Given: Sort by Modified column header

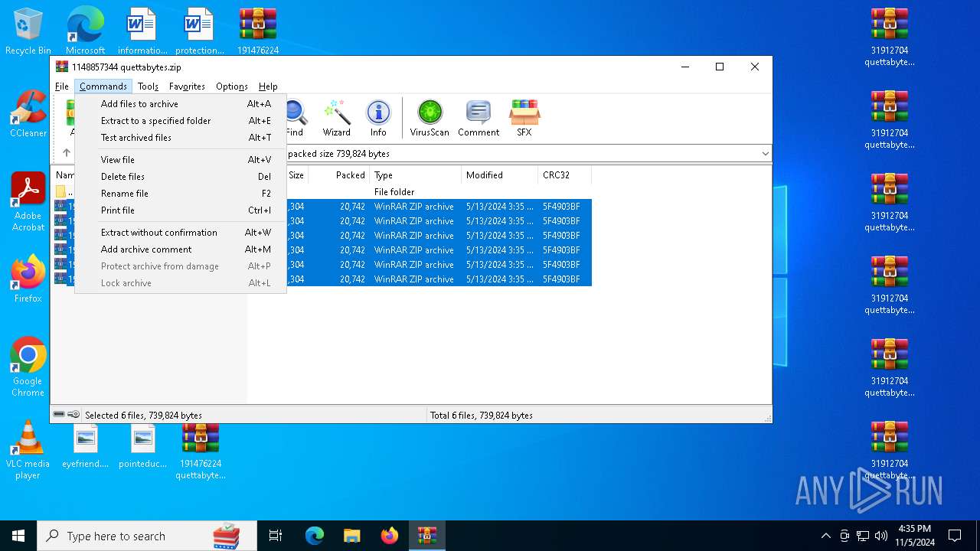Looking at the screenshot, I should (x=499, y=175).
